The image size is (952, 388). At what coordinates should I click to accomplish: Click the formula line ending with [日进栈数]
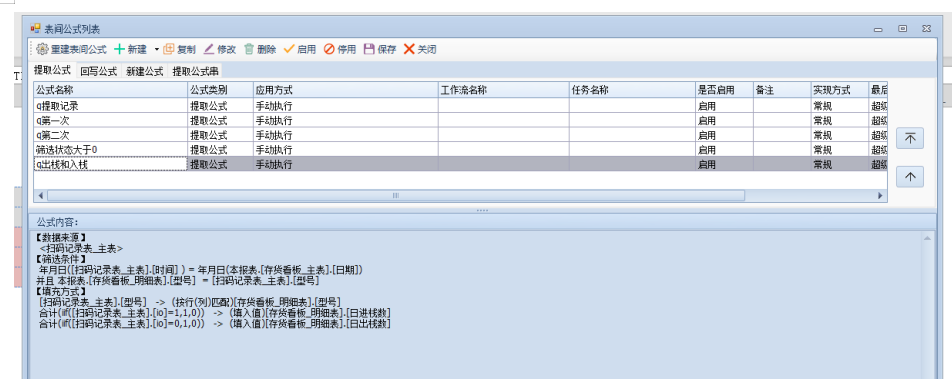pyautogui.click(x=214, y=313)
